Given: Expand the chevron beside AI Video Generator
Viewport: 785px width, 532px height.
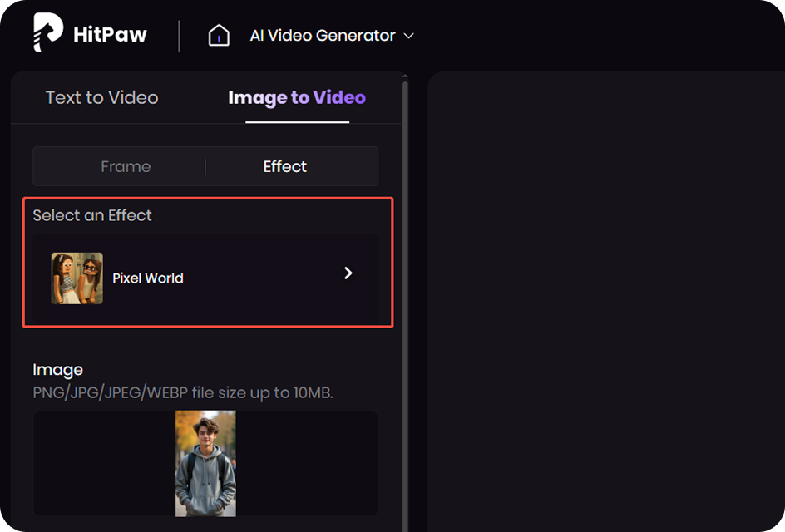Looking at the screenshot, I should [x=407, y=36].
